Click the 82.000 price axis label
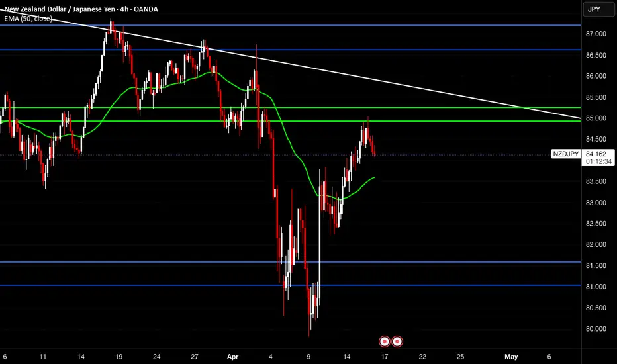The height and width of the screenshot is (364, 617). (x=596, y=245)
